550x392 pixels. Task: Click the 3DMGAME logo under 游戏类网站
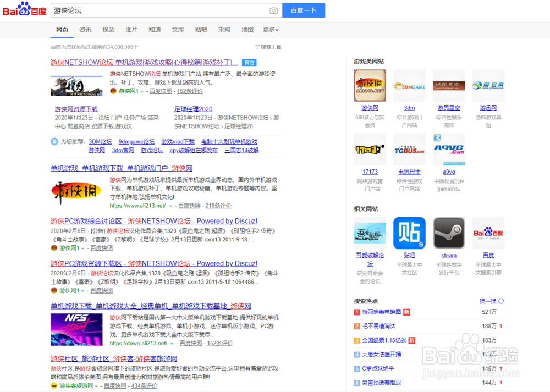point(409,85)
